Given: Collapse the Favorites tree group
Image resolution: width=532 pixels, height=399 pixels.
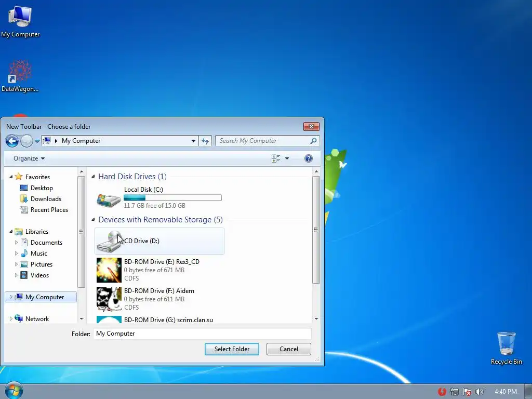Looking at the screenshot, I should [11, 177].
